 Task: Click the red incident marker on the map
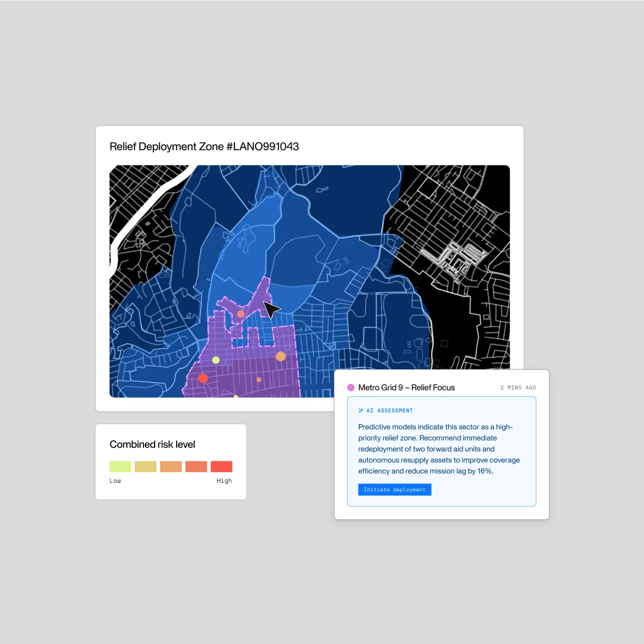[203, 378]
